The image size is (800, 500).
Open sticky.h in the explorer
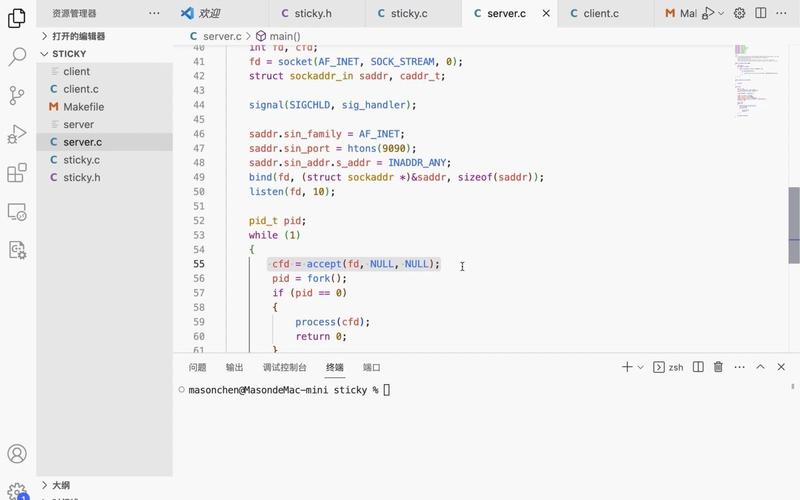tap(105, 178)
